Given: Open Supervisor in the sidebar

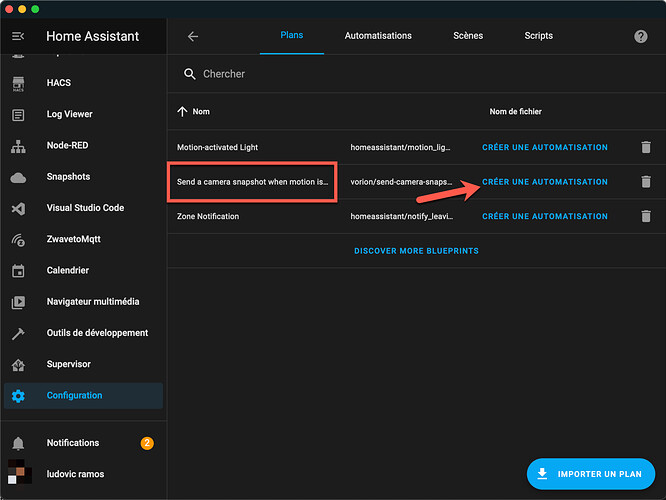Looking at the screenshot, I should coord(68,364).
